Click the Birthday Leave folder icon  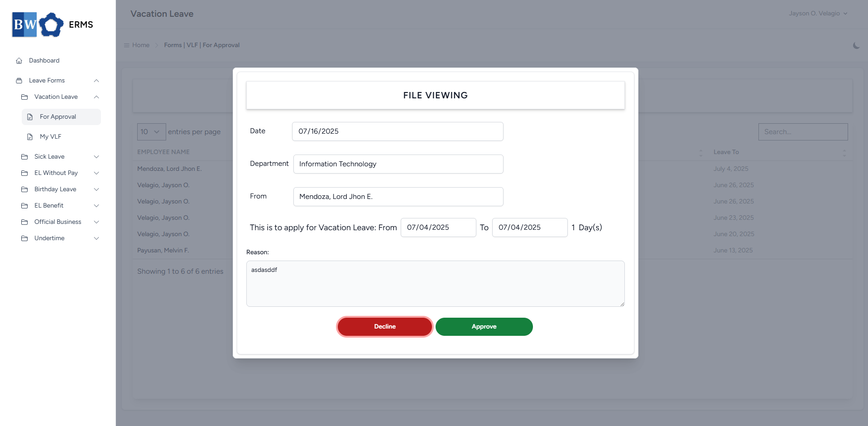click(x=24, y=189)
